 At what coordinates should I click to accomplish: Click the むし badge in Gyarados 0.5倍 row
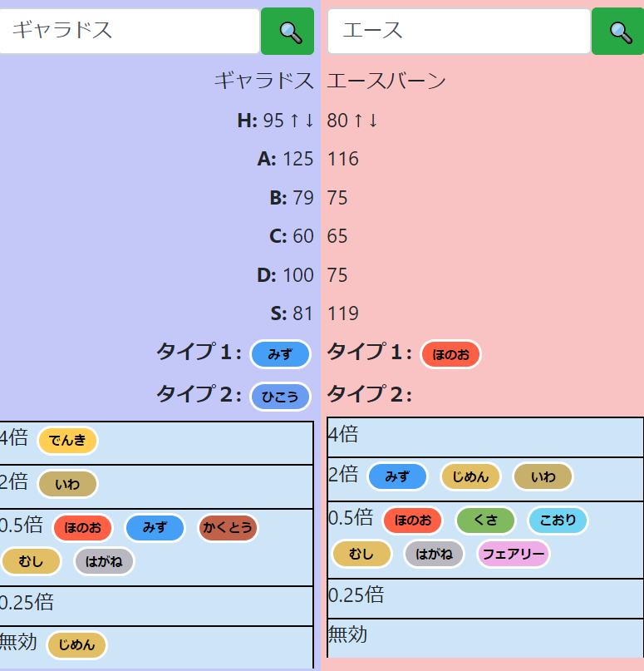tap(32, 561)
